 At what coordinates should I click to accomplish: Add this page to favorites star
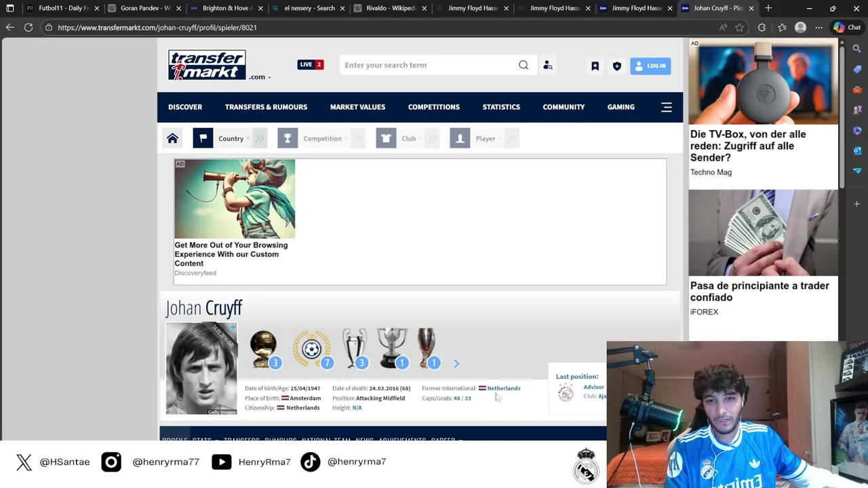[x=740, y=28]
